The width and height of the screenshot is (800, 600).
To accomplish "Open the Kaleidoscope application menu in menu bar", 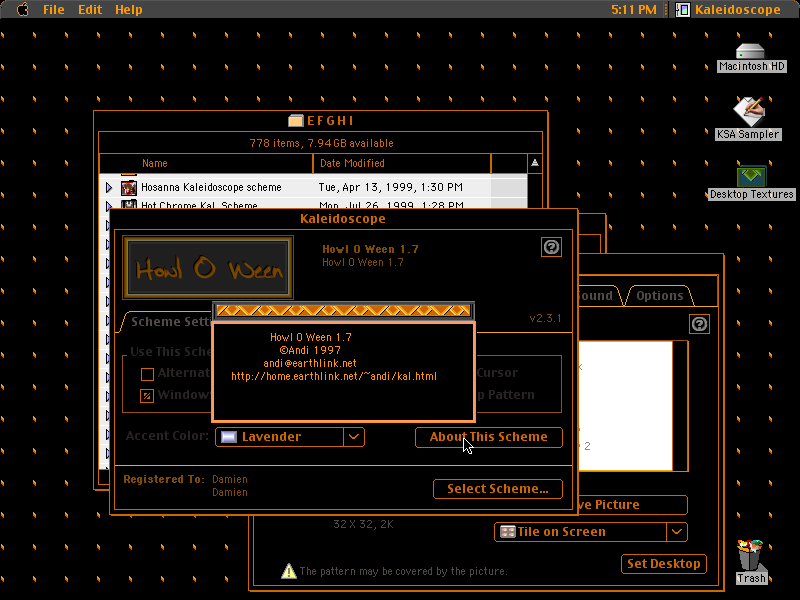I will [730, 9].
